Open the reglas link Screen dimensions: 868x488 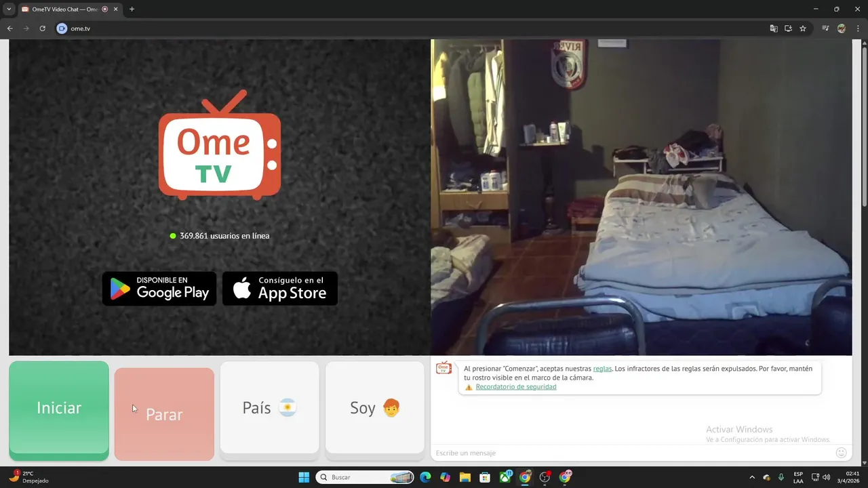pos(602,369)
